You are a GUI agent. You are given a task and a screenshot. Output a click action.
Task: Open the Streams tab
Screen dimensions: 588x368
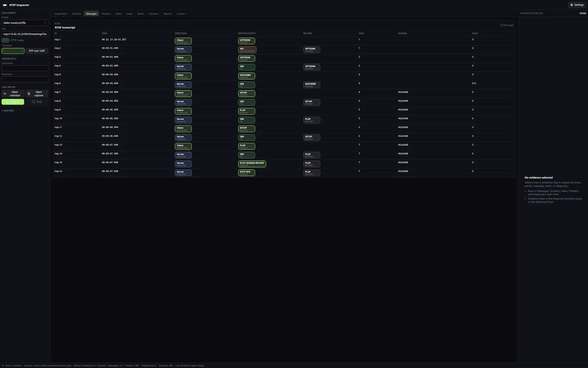(x=106, y=14)
